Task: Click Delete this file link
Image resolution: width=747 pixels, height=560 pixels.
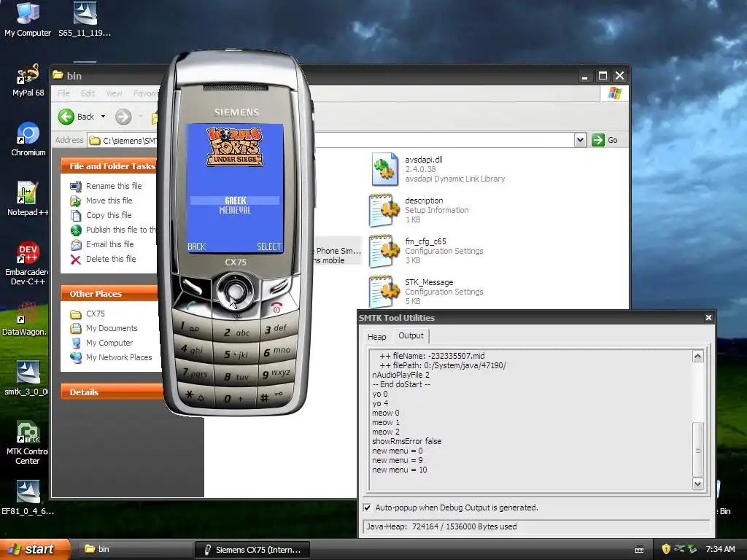Action: 111,259
